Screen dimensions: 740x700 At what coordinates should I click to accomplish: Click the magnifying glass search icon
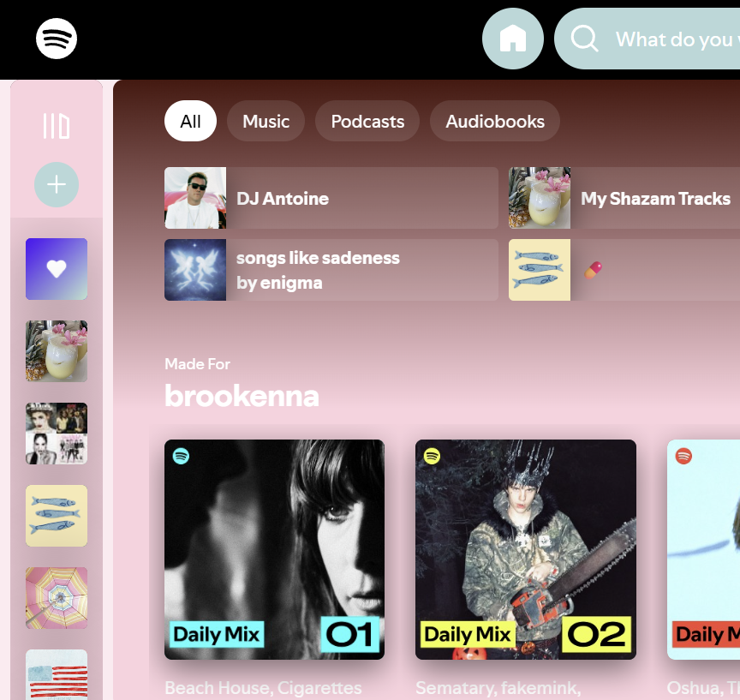tap(584, 39)
